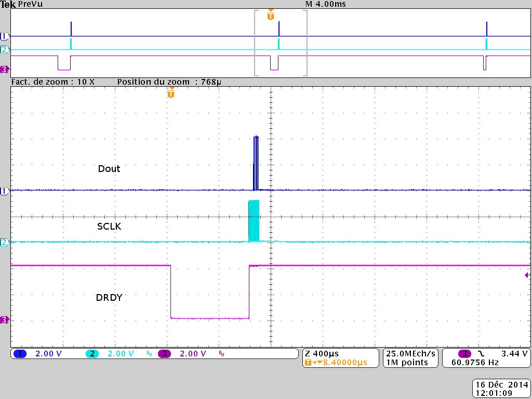Select channel 1 ground marker in overview window
Image resolution: width=532 pixels, height=399 pixels.
pyautogui.click(x=4, y=36)
